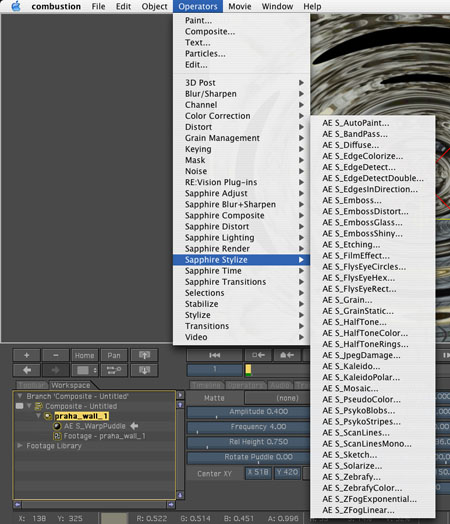The image size is (450, 524).
Task: Switch to the Operators tab
Action: pyautogui.click(x=246, y=385)
